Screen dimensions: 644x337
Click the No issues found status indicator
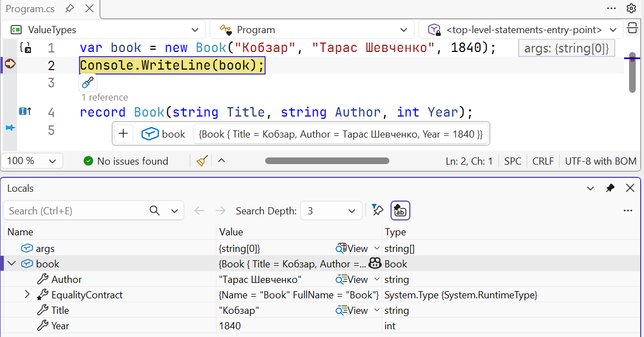[126, 161]
